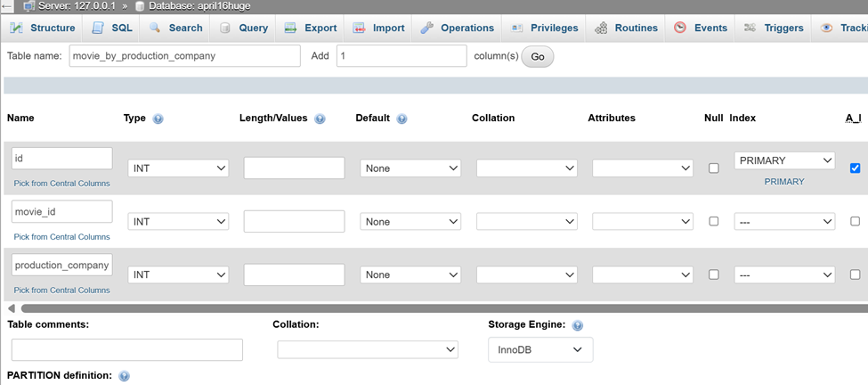Click the Go button

538,56
